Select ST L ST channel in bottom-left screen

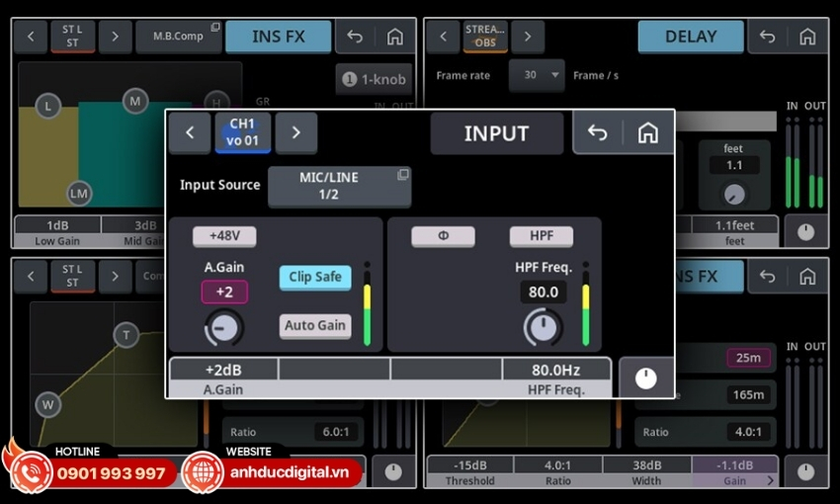73,277
